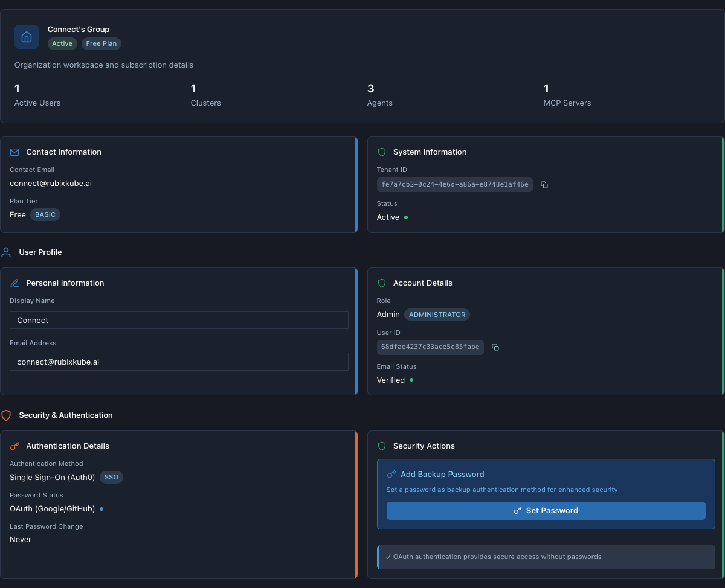Click the shield icon beside Account Details
Image resolution: width=725 pixels, height=588 pixels.
[382, 283]
